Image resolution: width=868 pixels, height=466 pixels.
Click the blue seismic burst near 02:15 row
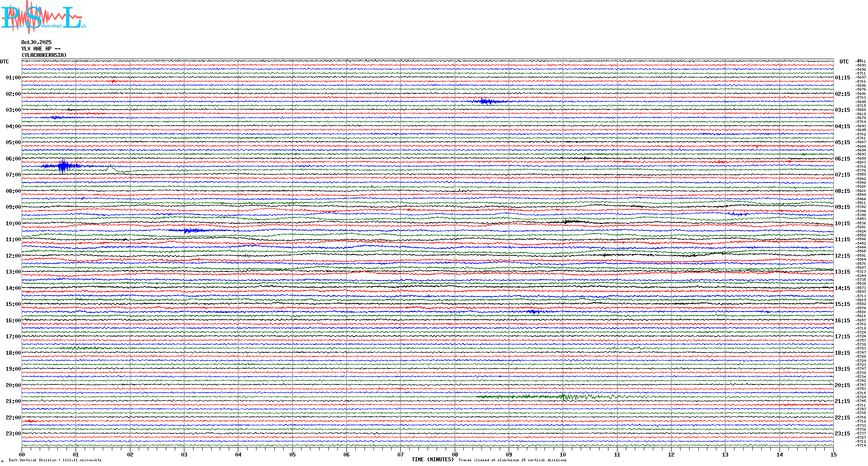click(487, 101)
